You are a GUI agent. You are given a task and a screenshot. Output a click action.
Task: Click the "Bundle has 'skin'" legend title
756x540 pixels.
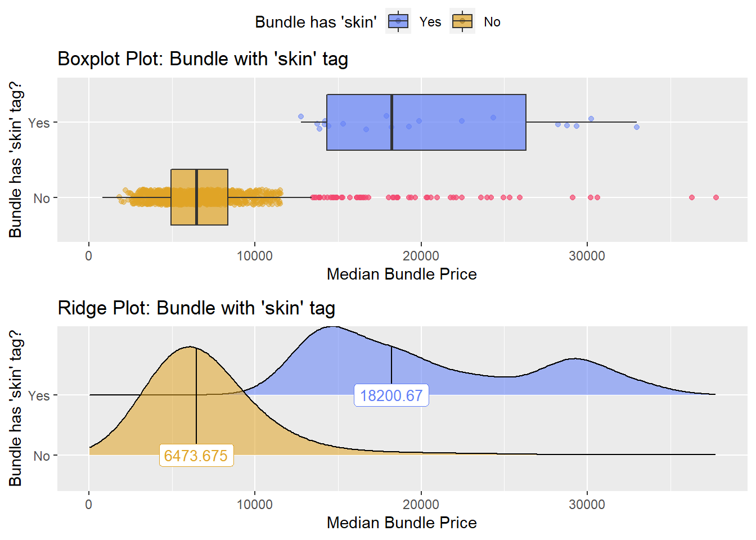316,22
